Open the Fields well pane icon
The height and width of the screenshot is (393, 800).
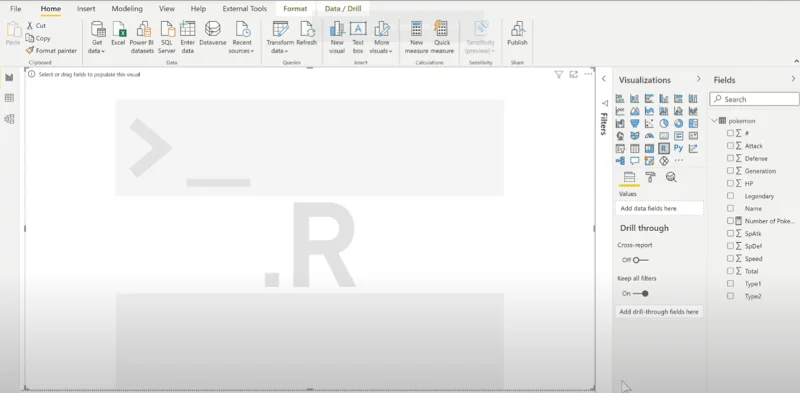(x=629, y=177)
